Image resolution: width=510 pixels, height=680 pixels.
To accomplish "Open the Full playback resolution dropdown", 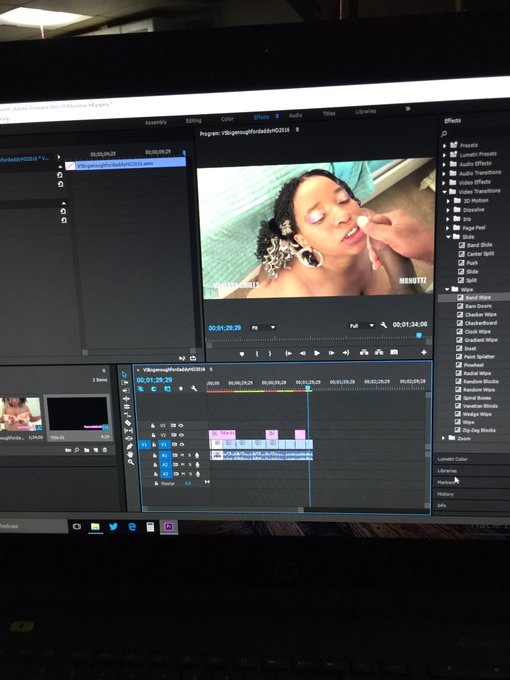I will (361, 325).
